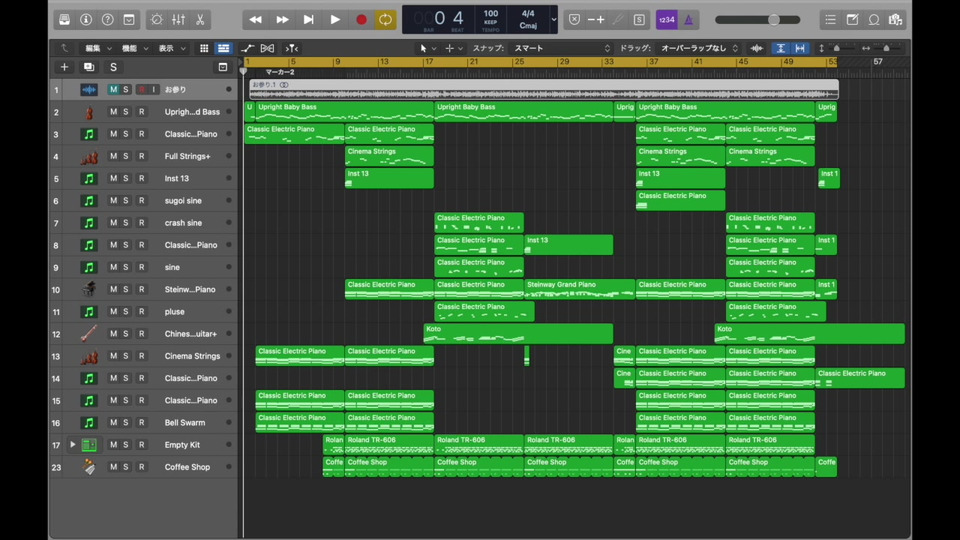
Task: Open Quick Help
Action: pos(107,20)
